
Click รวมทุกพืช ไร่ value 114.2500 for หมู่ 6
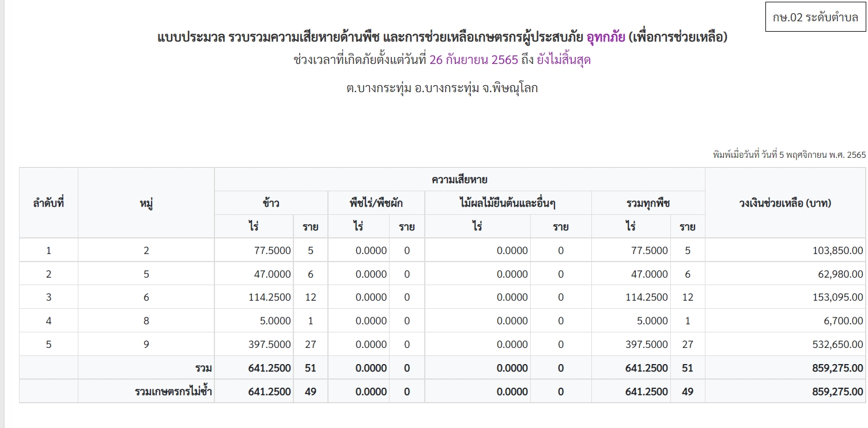coord(647,297)
